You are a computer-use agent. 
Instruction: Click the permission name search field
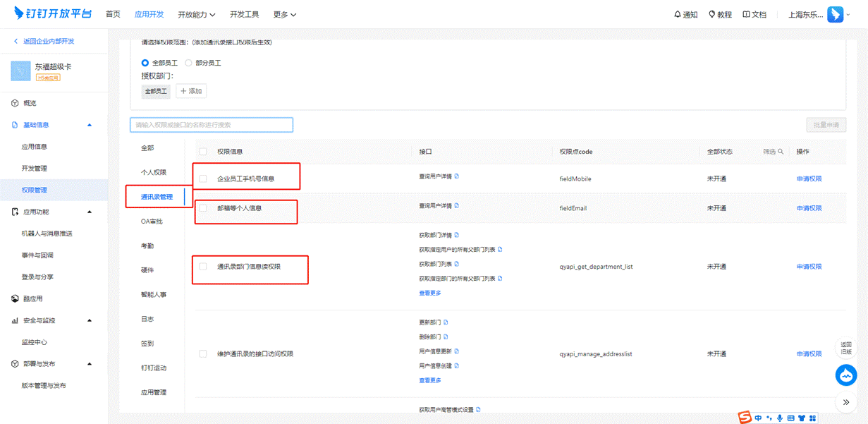pyautogui.click(x=212, y=125)
